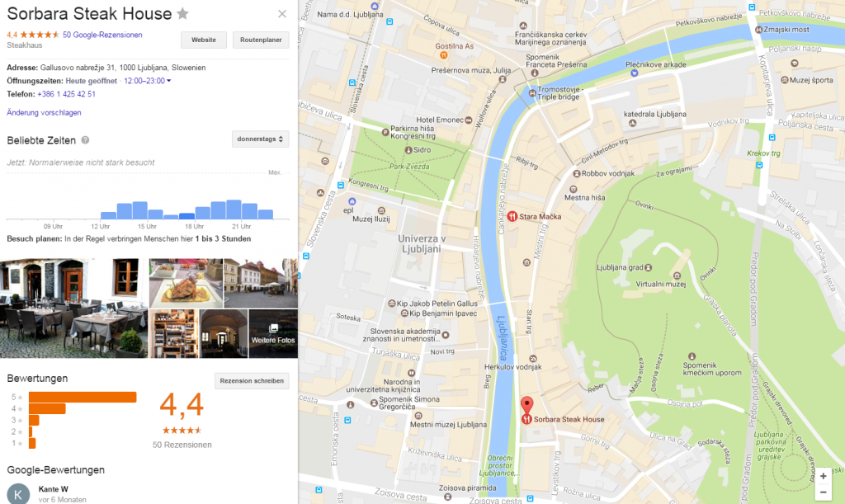Open the wine shelf photo thumbnail
Screen dimensions: 845x504
(x=173, y=334)
